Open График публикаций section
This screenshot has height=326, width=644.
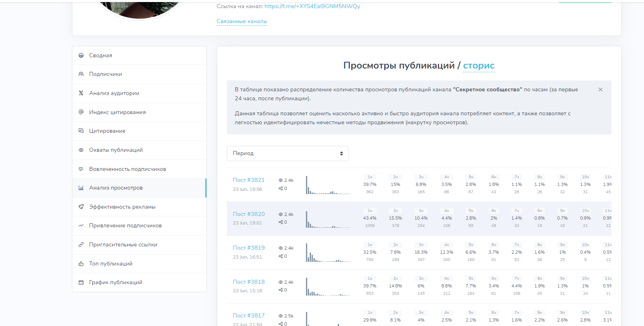coord(139,282)
